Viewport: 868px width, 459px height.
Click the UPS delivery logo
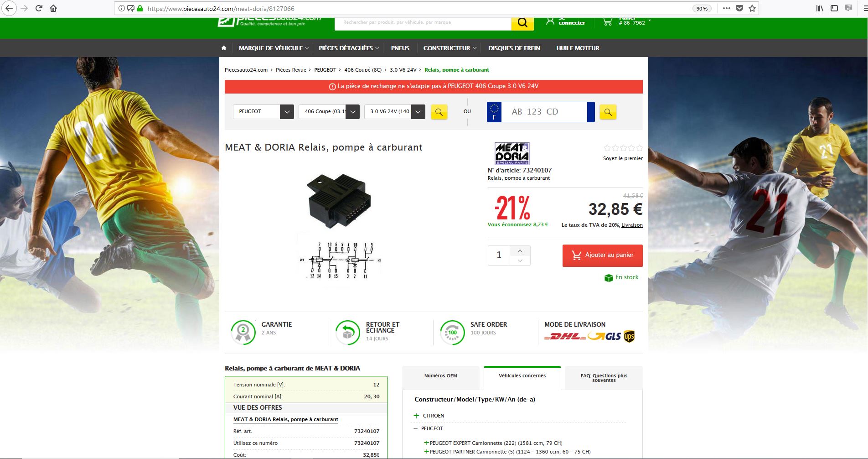[x=629, y=337]
